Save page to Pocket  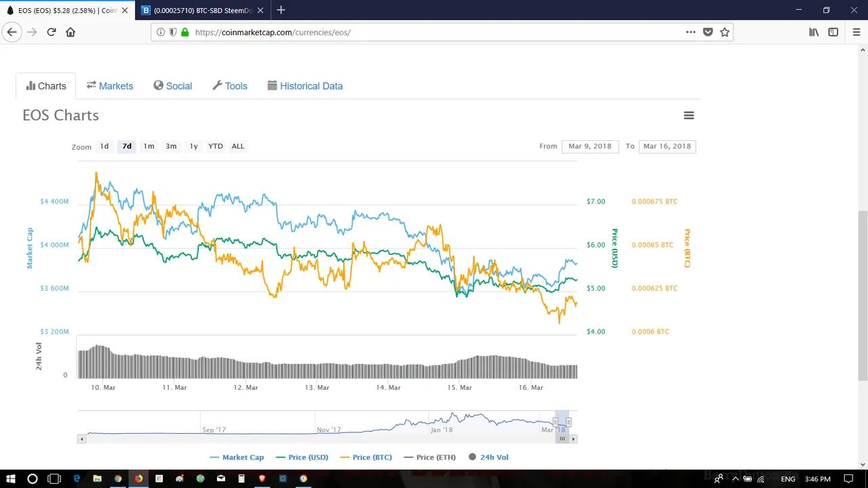tap(707, 32)
